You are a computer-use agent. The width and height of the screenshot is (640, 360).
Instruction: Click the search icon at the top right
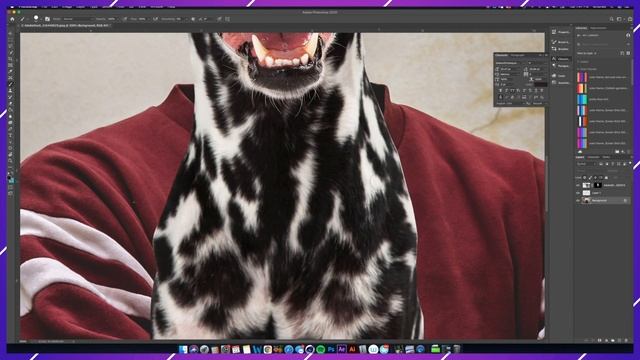point(611,19)
